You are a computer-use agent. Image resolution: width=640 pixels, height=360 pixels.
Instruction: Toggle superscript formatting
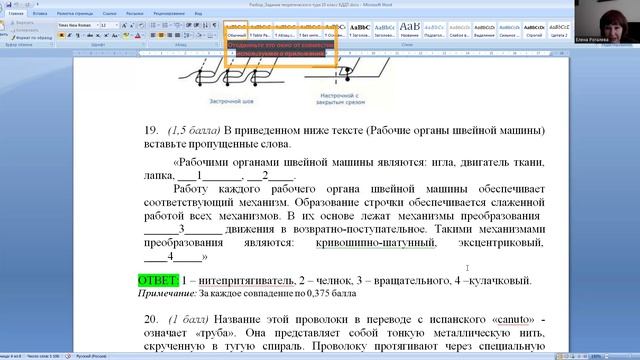107,36
